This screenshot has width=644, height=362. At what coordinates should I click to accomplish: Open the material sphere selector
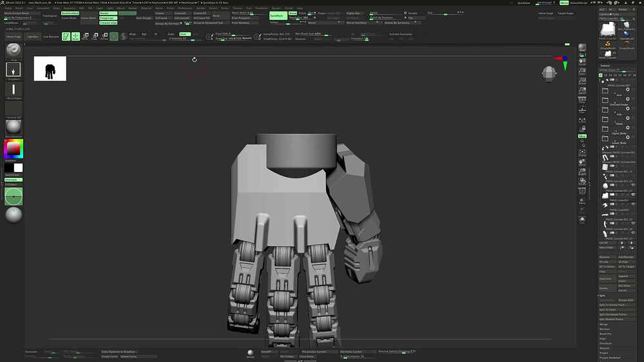click(x=14, y=126)
